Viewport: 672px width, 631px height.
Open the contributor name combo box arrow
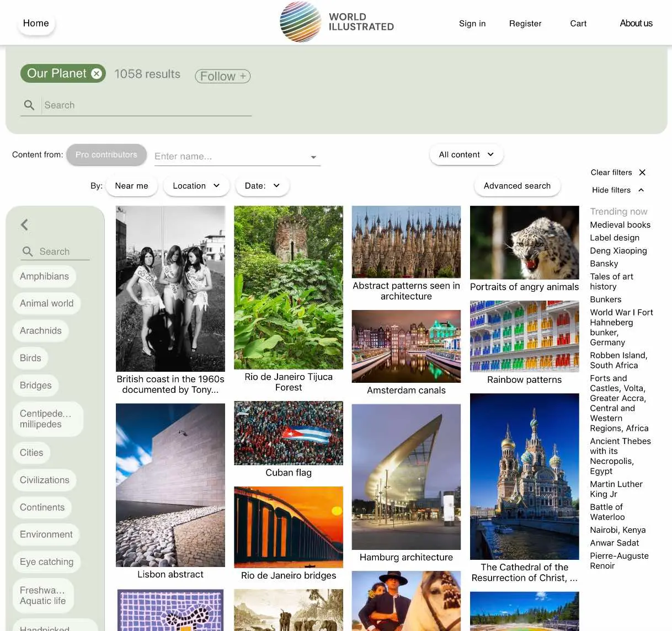(x=313, y=157)
